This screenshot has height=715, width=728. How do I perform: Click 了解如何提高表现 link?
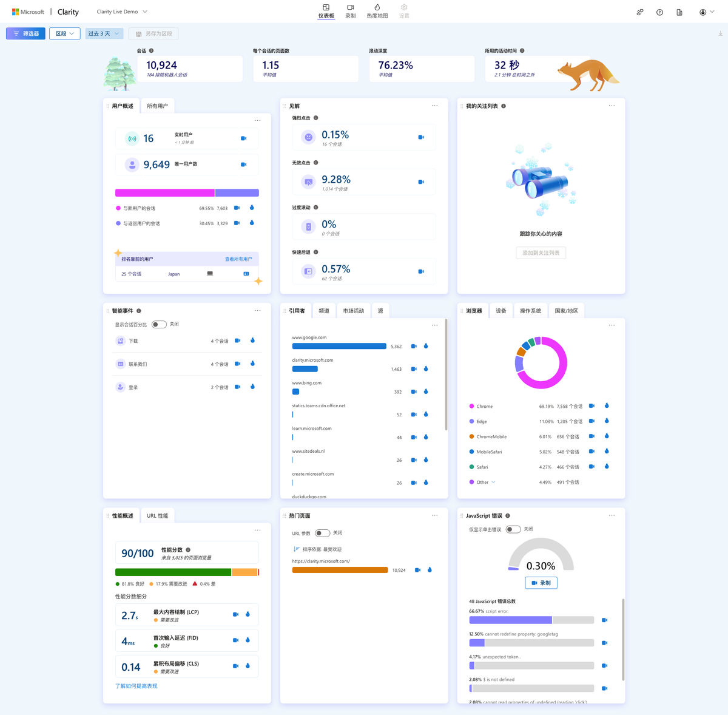tap(136, 686)
